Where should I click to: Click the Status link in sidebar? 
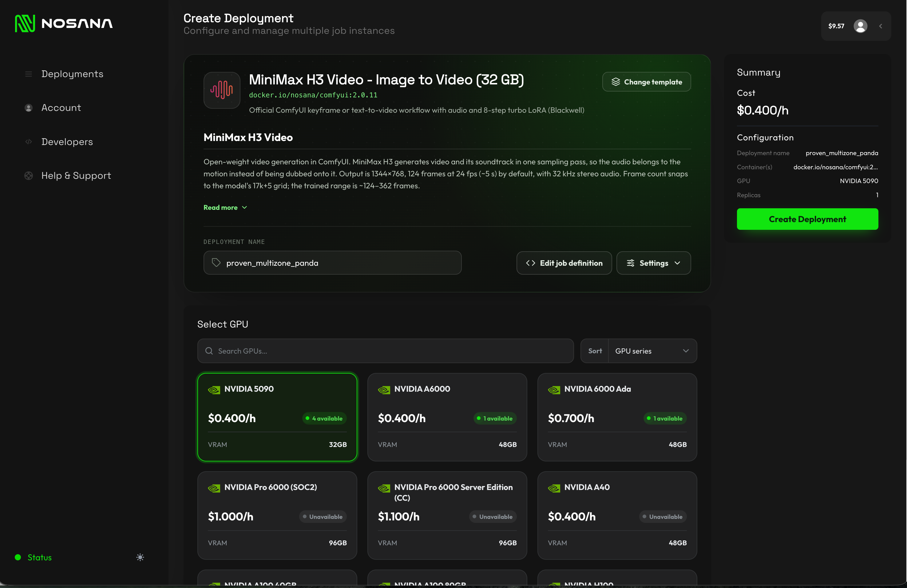[40, 557]
